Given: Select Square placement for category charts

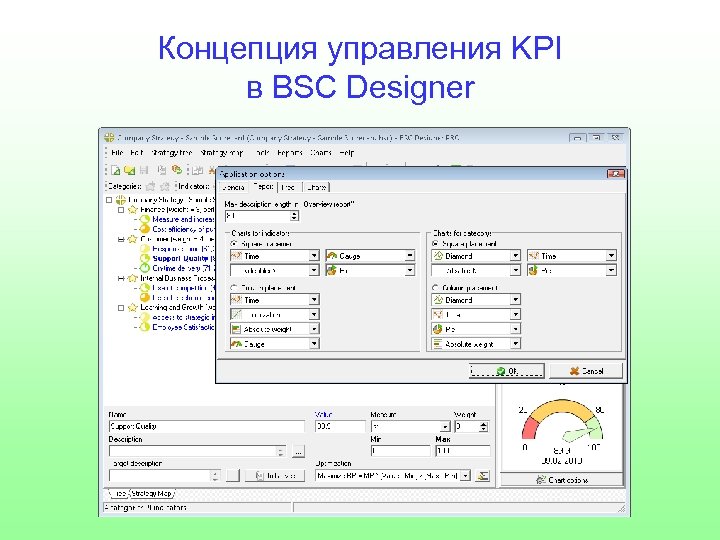Looking at the screenshot, I should coord(435,244).
